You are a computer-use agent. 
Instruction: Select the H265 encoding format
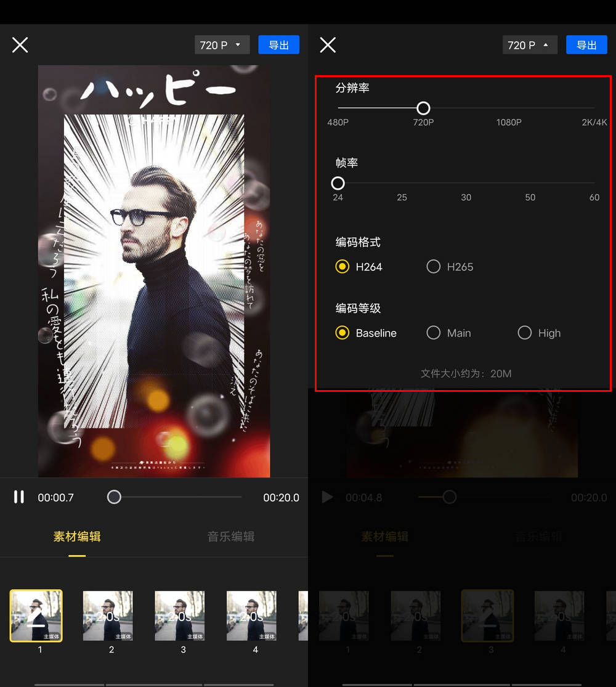tap(434, 267)
